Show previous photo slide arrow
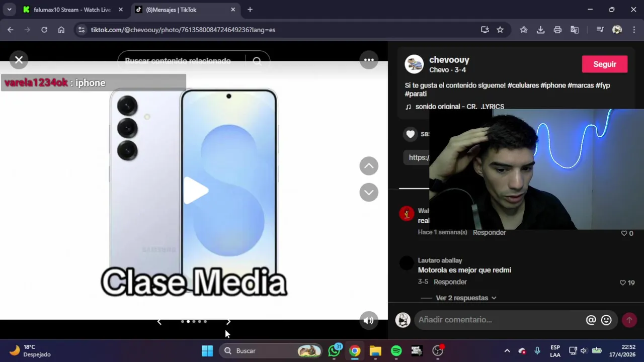The width and height of the screenshot is (644, 362). [x=159, y=322]
